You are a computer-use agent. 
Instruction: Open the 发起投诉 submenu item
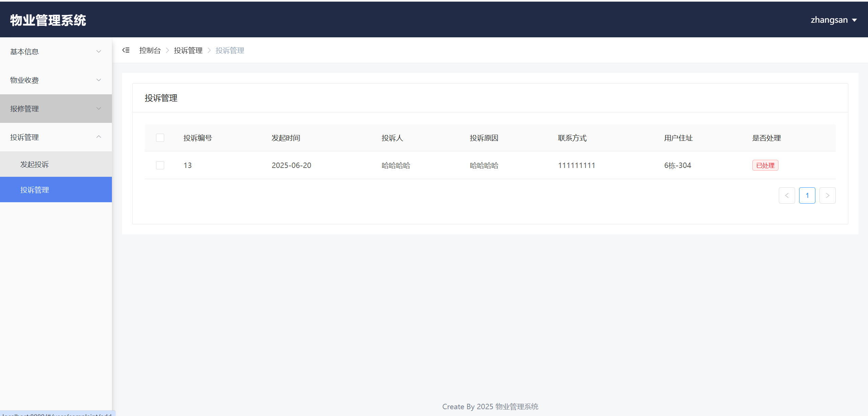click(35, 164)
